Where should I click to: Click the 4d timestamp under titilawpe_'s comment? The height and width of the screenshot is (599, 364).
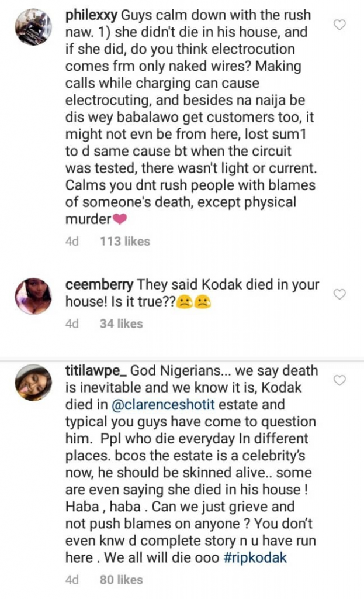click(x=72, y=580)
